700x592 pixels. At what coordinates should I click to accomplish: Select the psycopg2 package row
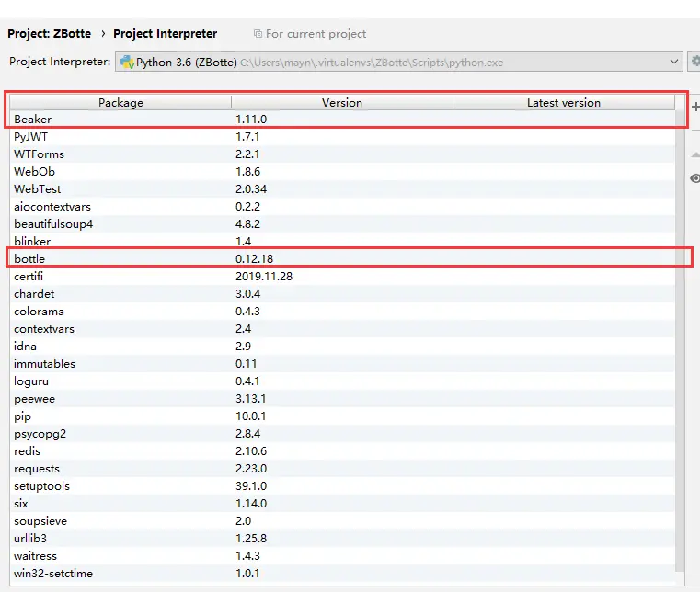(x=342, y=434)
